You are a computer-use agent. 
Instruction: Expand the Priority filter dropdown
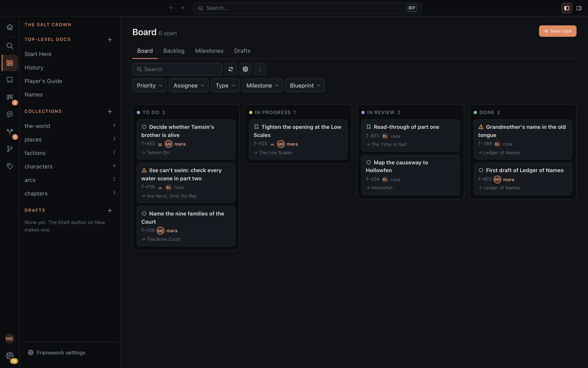pos(149,85)
